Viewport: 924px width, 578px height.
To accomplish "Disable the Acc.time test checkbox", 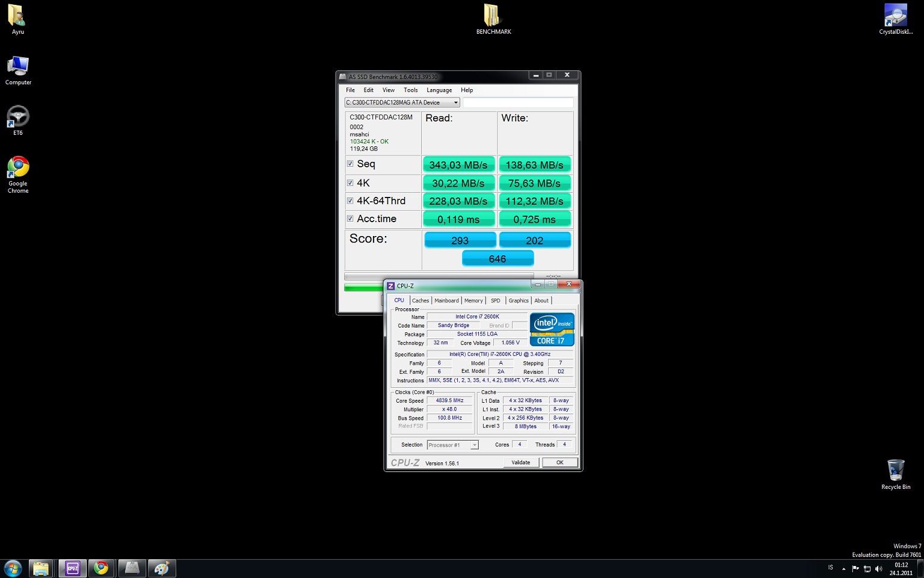I will (350, 219).
